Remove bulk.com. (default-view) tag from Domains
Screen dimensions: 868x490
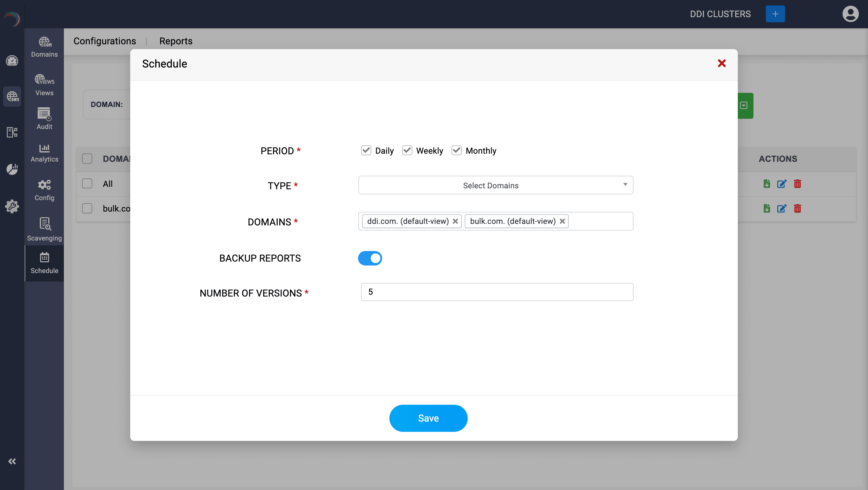coord(562,221)
